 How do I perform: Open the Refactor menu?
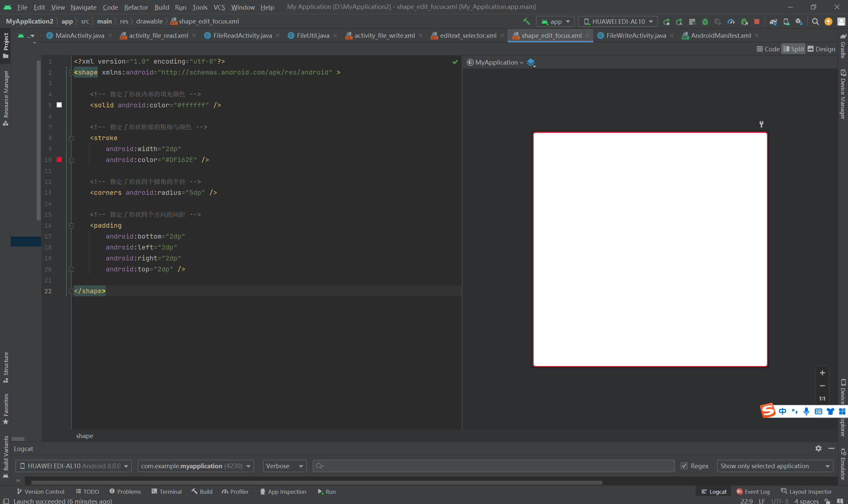point(136,7)
